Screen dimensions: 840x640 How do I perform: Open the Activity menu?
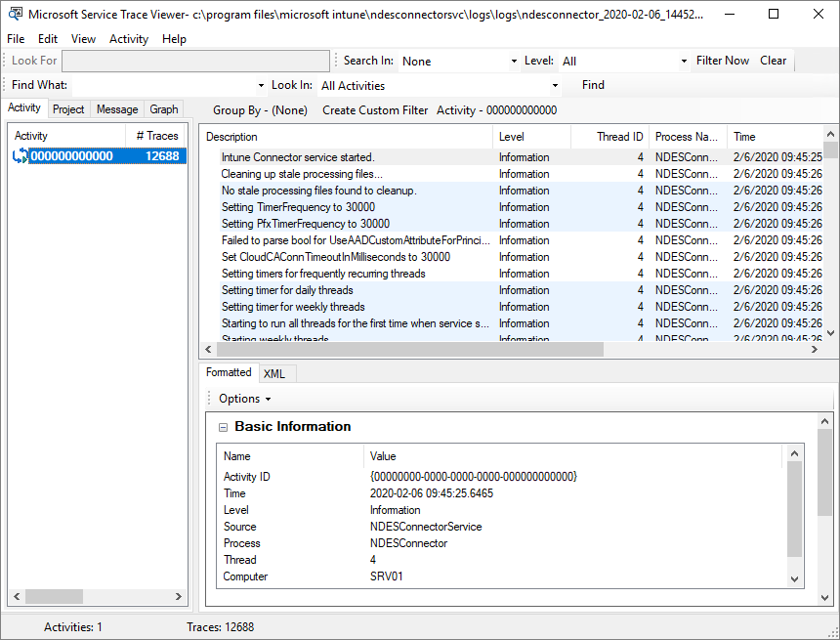pyautogui.click(x=129, y=39)
